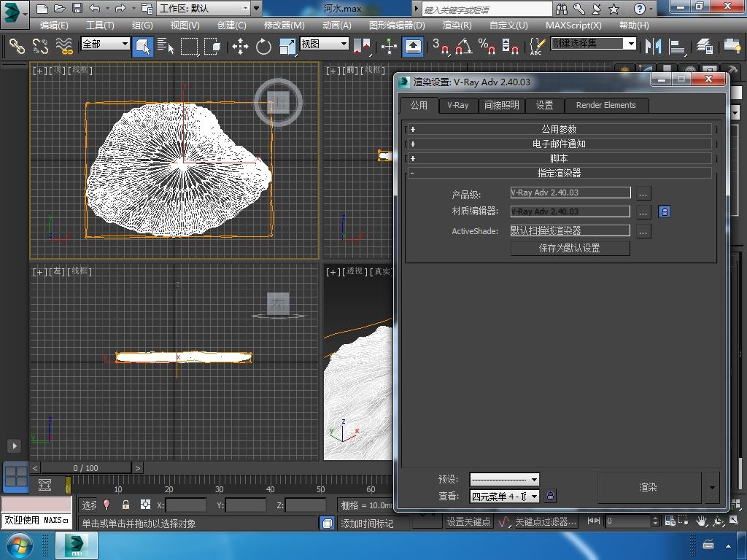Open Layer Manager from toolbar
This screenshot has width=747, height=560.
(704, 46)
